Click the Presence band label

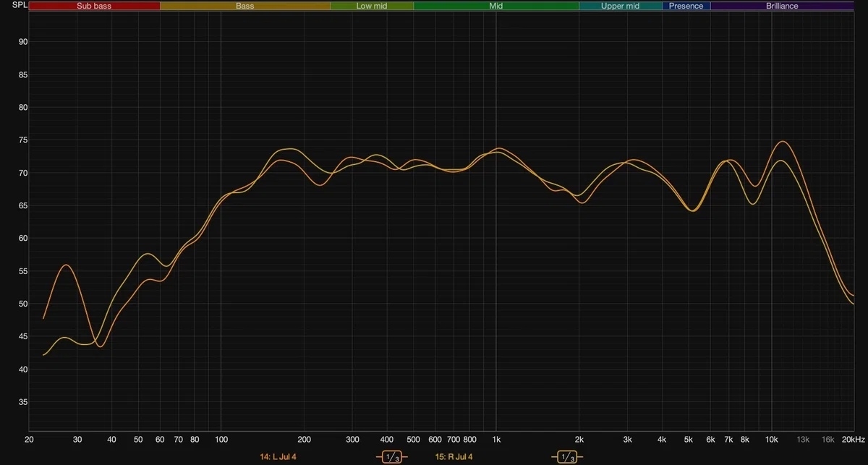pyautogui.click(x=686, y=6)
